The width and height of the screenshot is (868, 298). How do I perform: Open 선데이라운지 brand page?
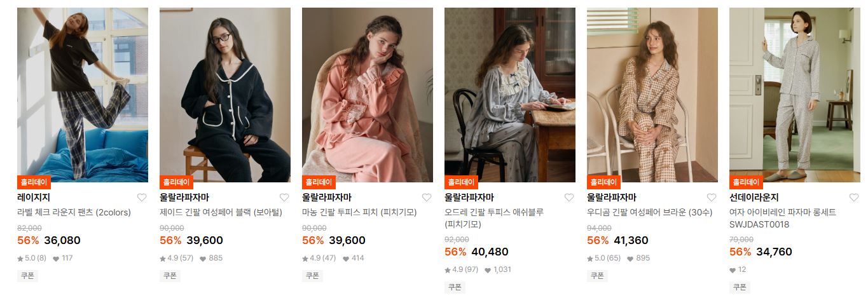pos(754,198)
